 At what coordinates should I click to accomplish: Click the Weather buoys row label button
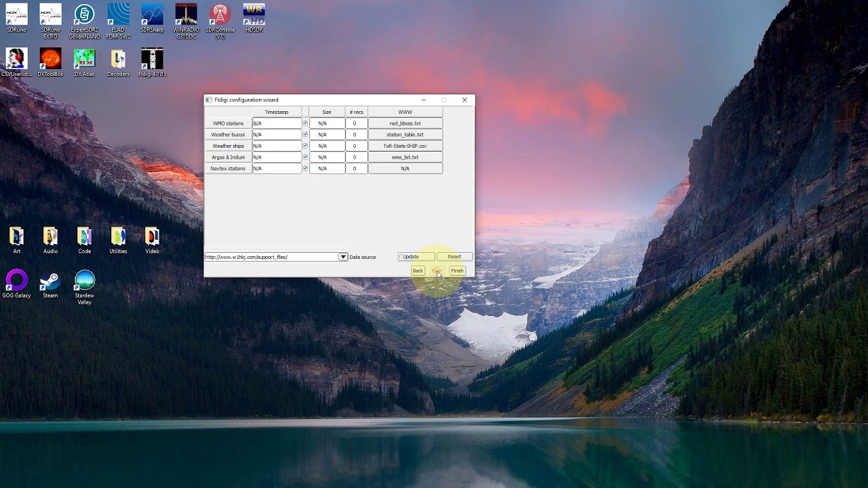228,134
